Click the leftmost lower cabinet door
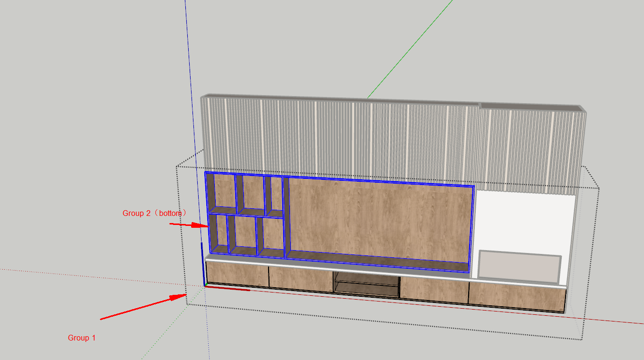Image resolution: width=644 pixels, height=360 pixels. click(x=237, y=275)
